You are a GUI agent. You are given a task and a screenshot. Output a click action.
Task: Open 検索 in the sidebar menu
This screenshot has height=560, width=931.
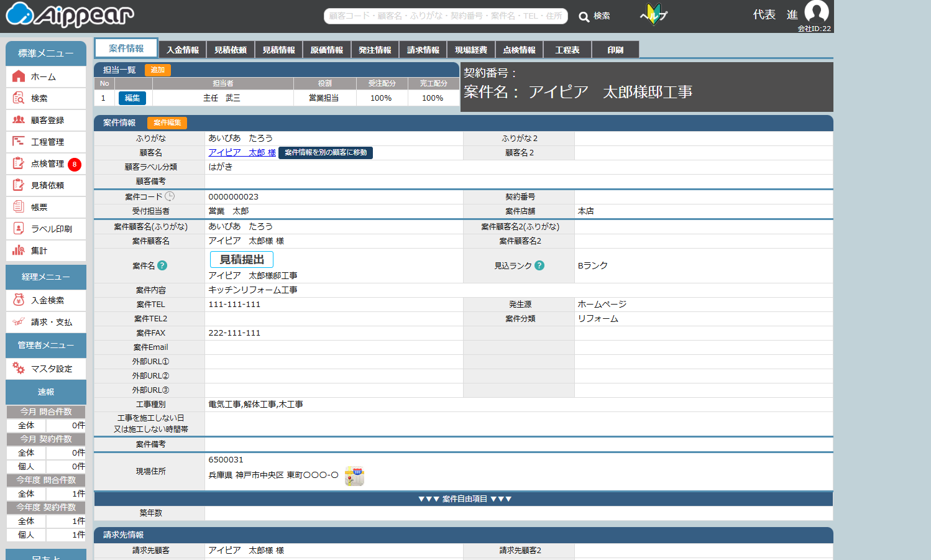point(46,98)
